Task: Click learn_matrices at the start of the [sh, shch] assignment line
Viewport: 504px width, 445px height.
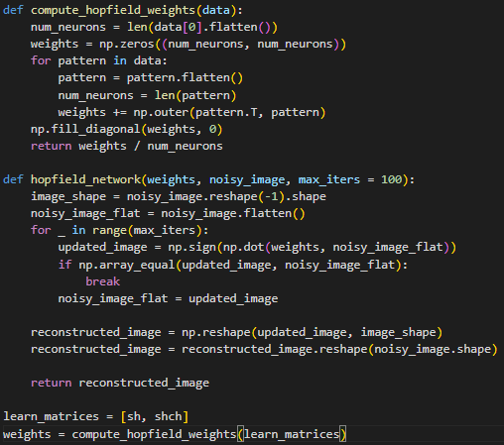Action: coord(52,416)
